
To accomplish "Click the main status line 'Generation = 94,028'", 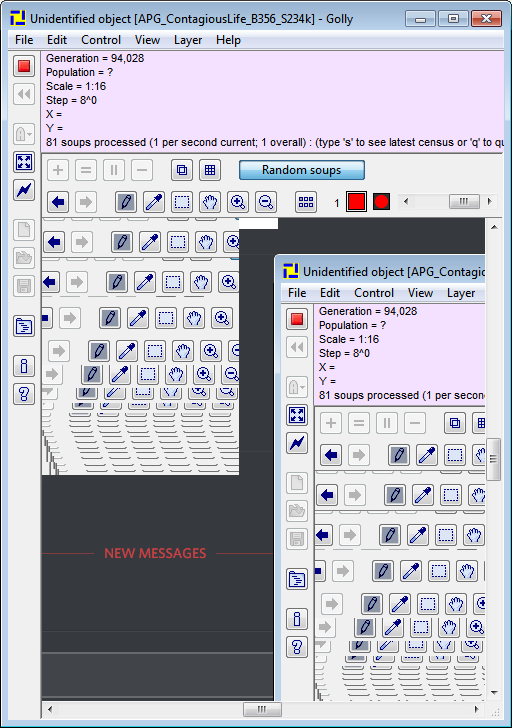I will (x=95, y=58).
